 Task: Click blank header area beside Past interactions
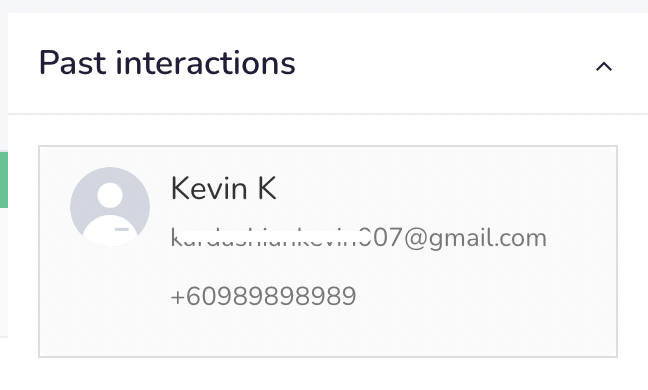[x=444, y=63]
